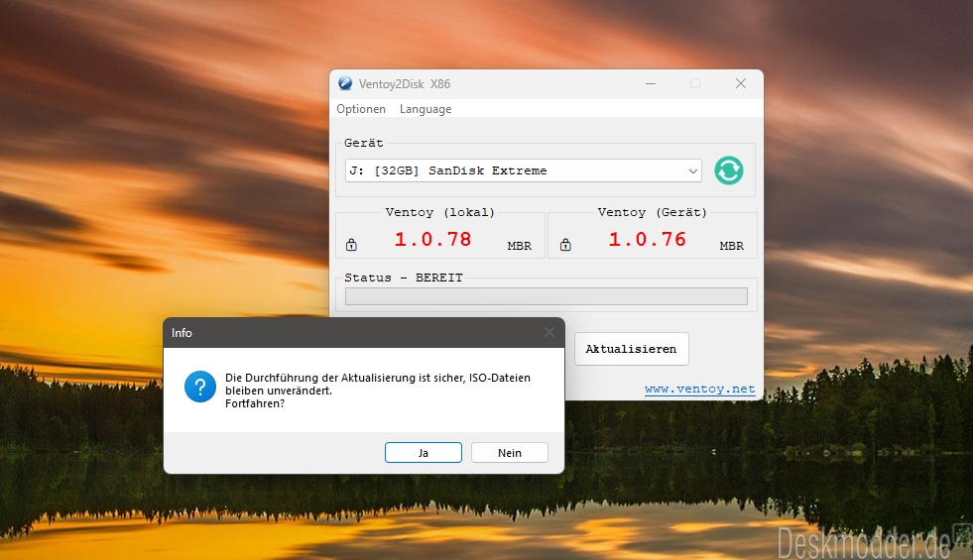Click the green refresh device list icon
The width and height of the screenshot is (973, 560).
coord(728,170)
